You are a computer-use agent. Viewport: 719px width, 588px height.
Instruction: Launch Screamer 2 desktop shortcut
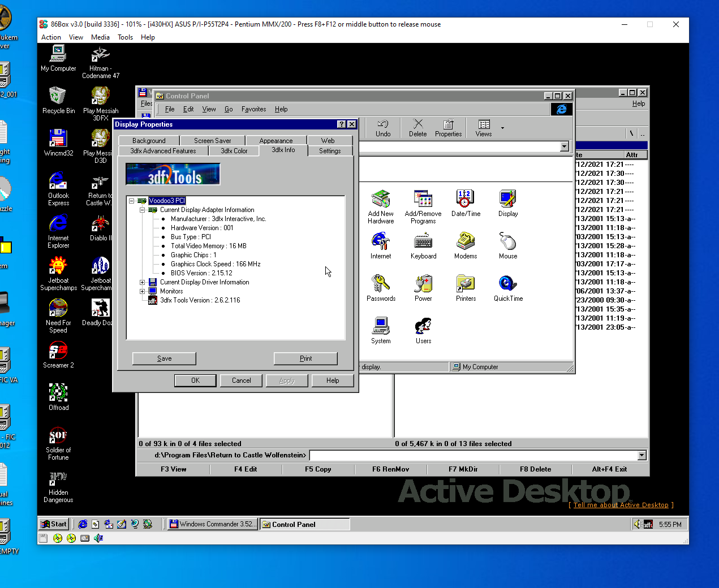(x=58, y=355)
